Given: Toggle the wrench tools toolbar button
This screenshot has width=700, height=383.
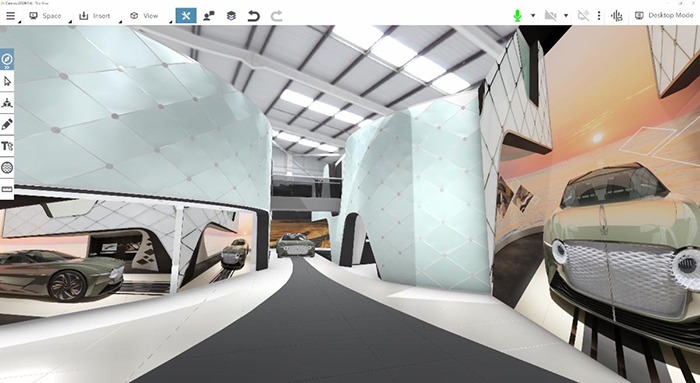Looking at the screenshot, I should 186,16.
